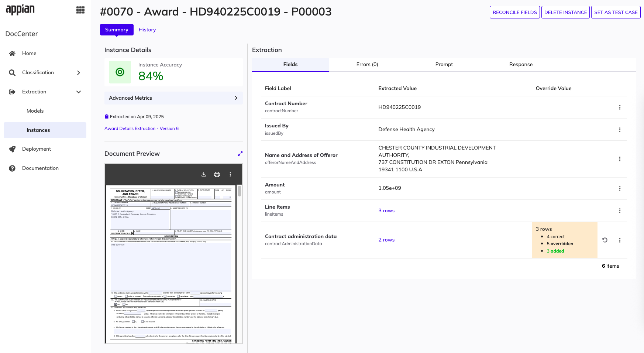This screenshot has width=644, height=353.
Task: Click the Home house icon
Action: click(x=12, y=54)
